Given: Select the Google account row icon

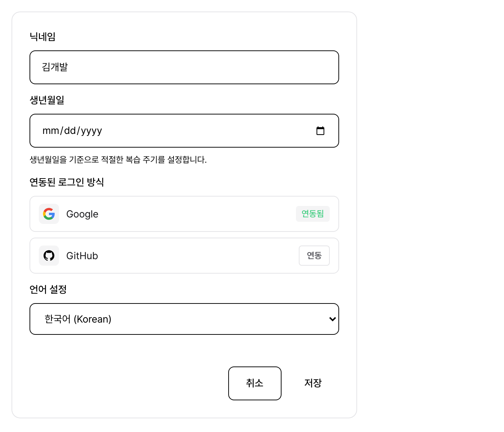Looking at the screenshot, I should click(49, 214).
